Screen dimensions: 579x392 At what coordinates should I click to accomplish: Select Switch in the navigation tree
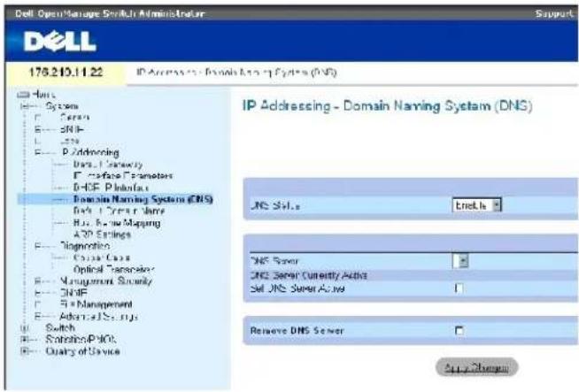pos(60,327)
